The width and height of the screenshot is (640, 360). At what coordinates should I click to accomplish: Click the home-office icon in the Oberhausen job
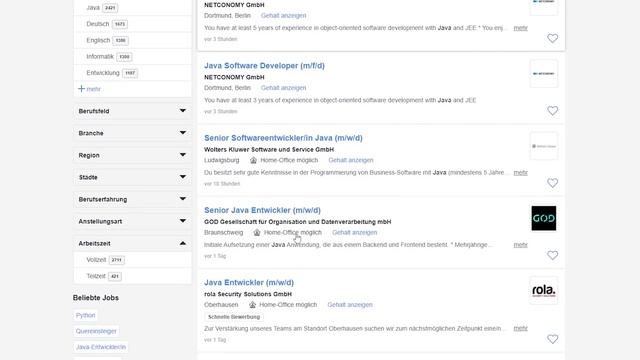click(252, 304)
